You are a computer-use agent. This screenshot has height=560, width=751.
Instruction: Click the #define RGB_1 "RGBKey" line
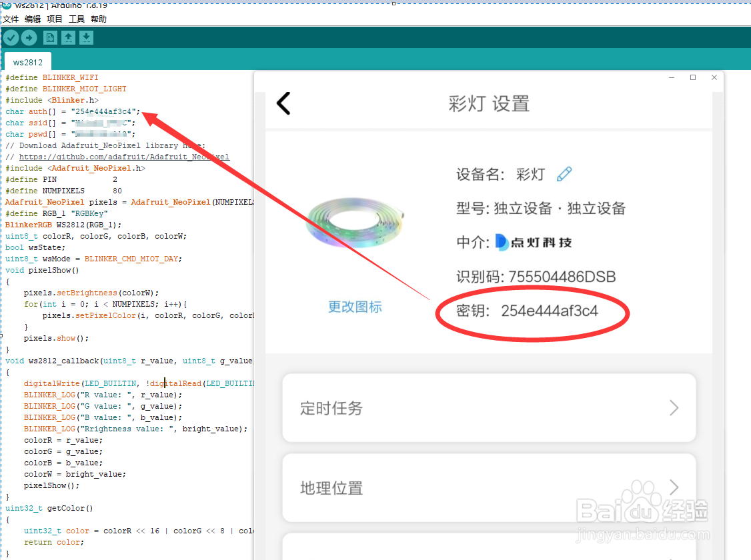(x=57, y=213)
